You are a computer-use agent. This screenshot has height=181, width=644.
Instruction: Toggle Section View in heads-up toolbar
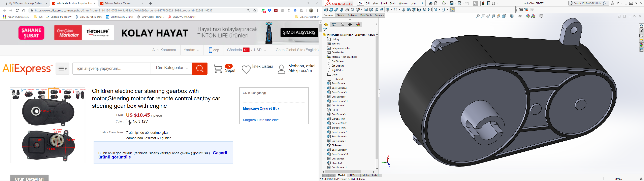click(x=493, y=16)
